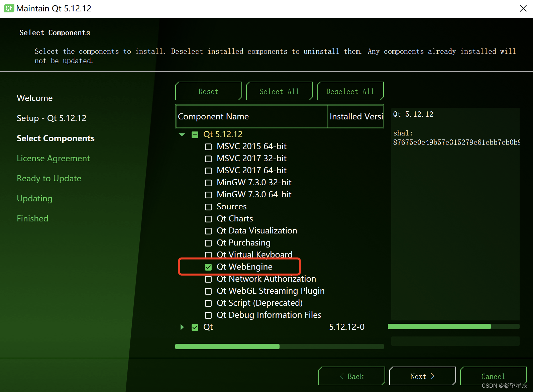
Task: Uncheck the Qt WebEngine checkbox
Action: [x=208, y=267]
